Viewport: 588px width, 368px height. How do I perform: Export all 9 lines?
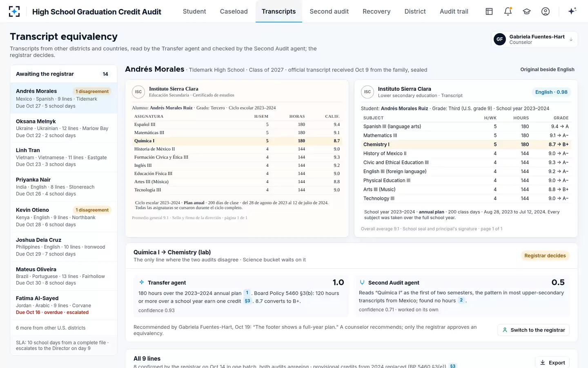[x=552, y=363]
